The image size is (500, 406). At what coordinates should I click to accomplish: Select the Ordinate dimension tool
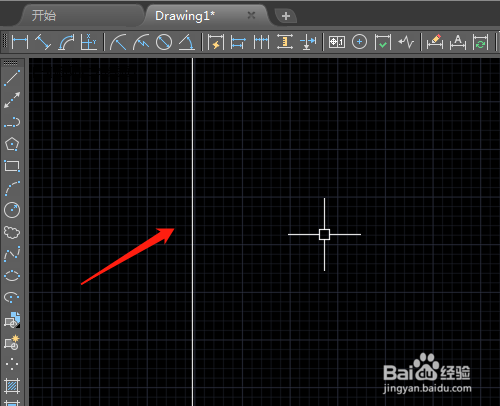[x=89, y=42]
